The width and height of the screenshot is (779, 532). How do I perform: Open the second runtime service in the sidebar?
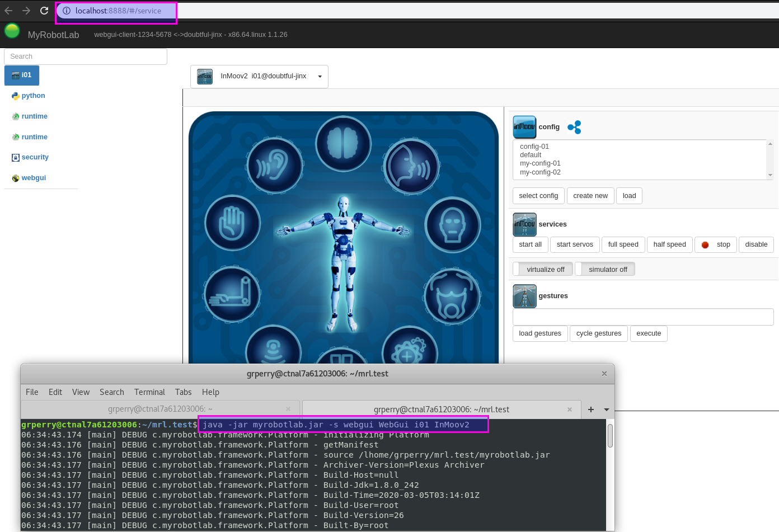[30, 137]
